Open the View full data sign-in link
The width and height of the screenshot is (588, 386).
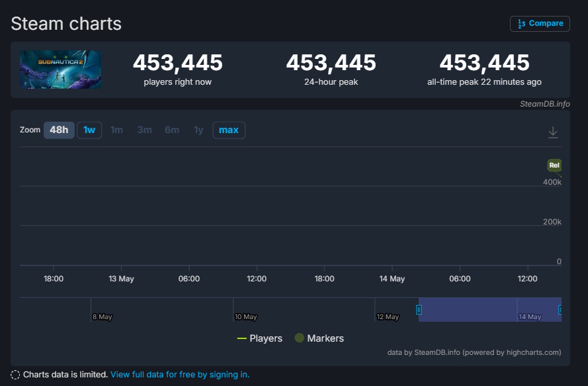coord(180,374)
